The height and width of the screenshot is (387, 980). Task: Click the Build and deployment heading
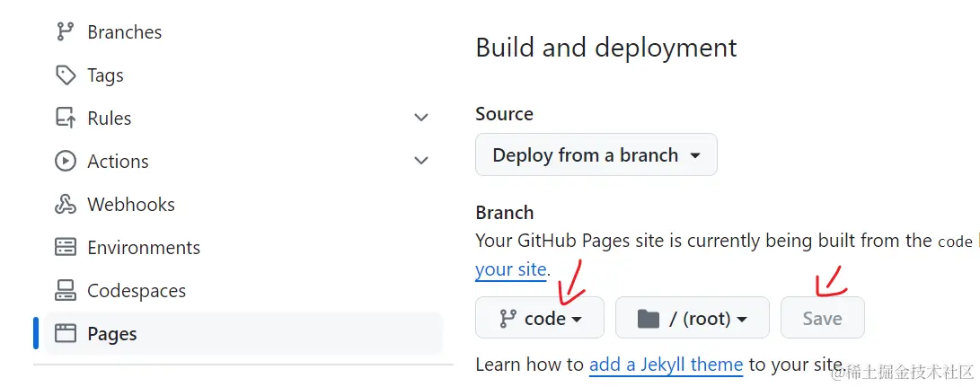(606, 48)
